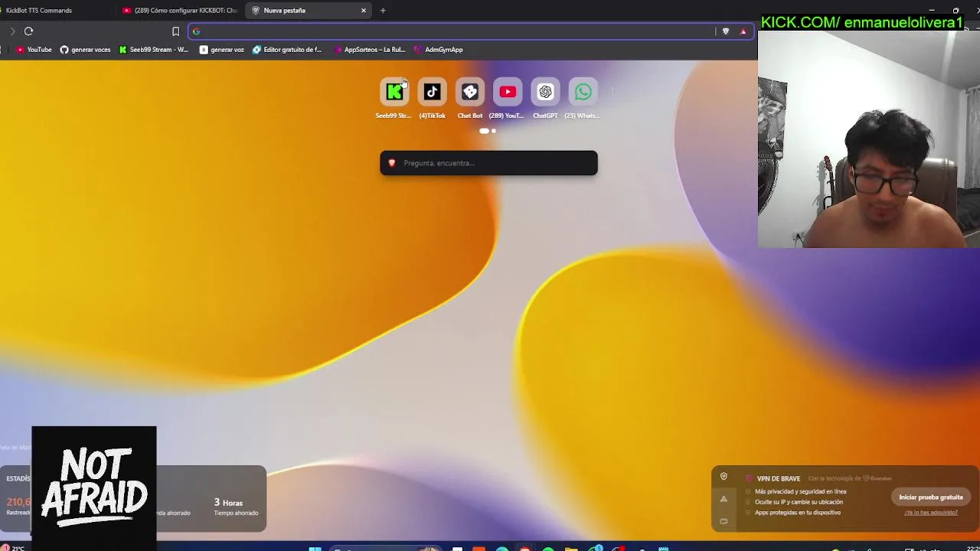Open the generar voces bookmark

[x=85, y=50]
